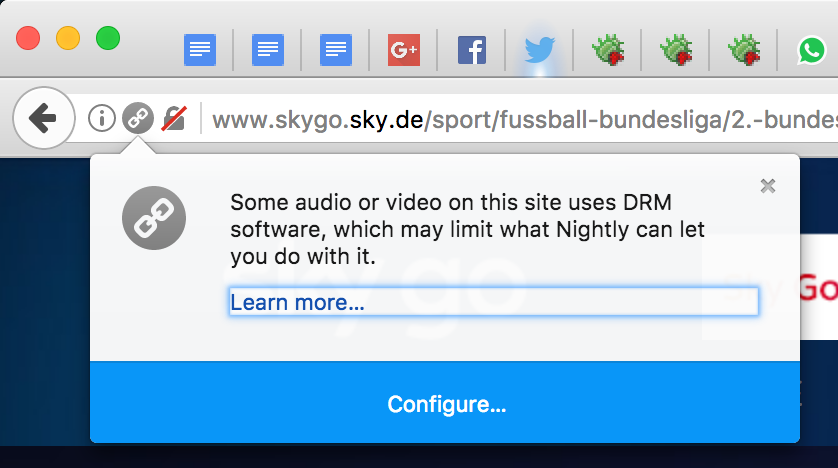The width and height of the screenshot is (838, 468).
Task: Maximize the window with the green button
Action: [108, 39]
